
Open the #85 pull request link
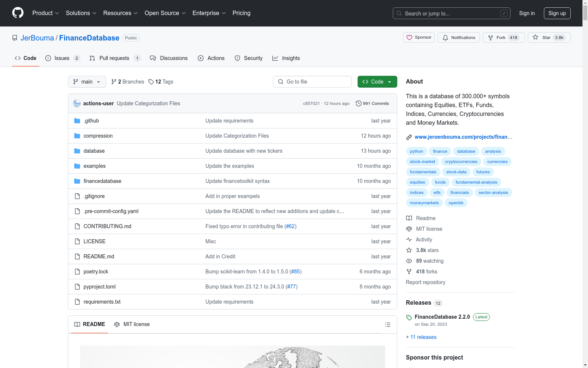coord(295,272)
